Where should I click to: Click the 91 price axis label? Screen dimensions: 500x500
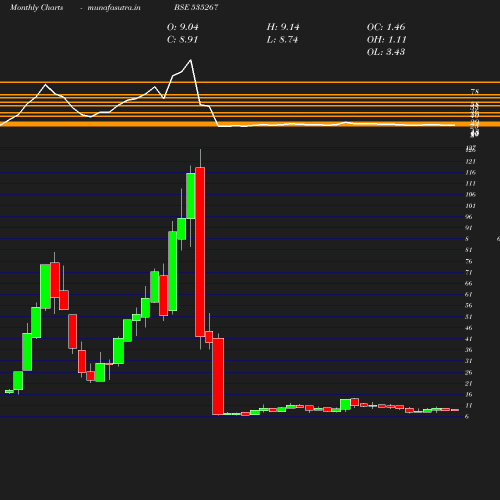(x=469, y=228)
